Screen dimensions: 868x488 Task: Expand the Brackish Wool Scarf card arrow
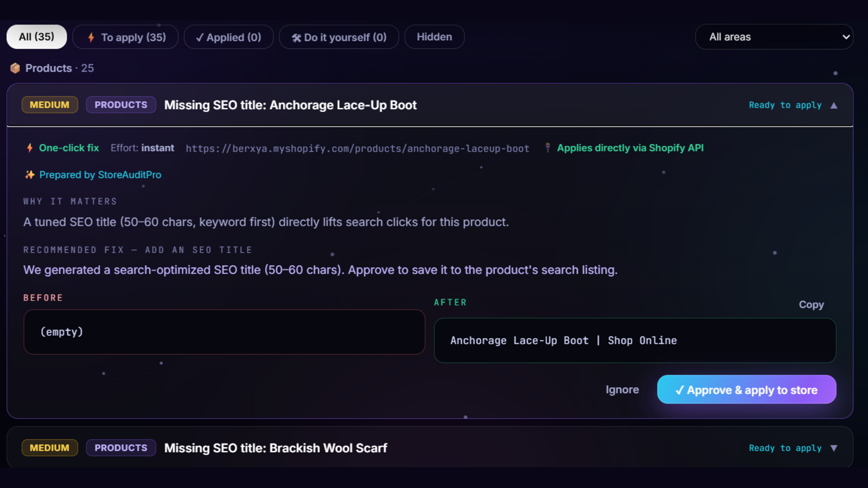click(834, 448)
